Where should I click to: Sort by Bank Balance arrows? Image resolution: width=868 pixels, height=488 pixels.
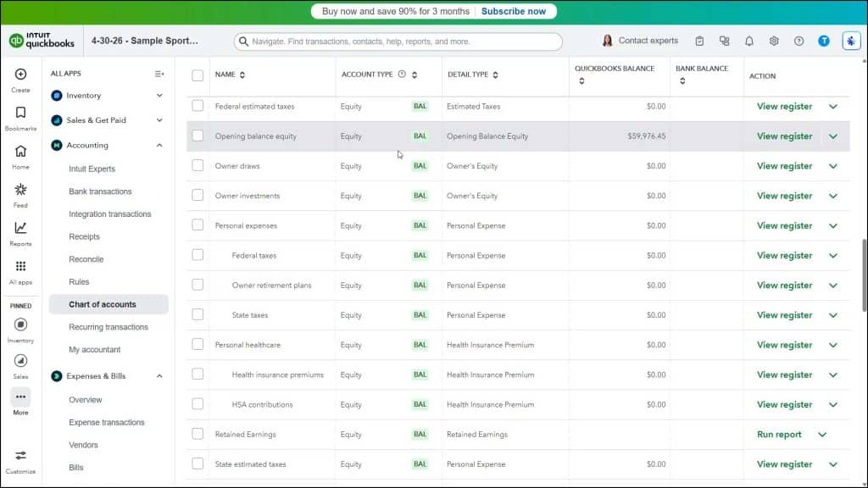tap(682, 81)
